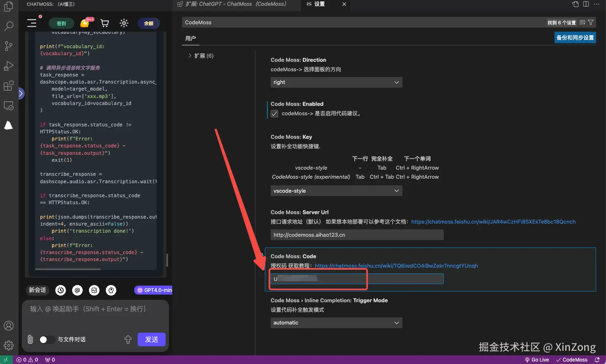
Task: Click the image upload icon in chat toolbar
Action: tap(94, 290)
